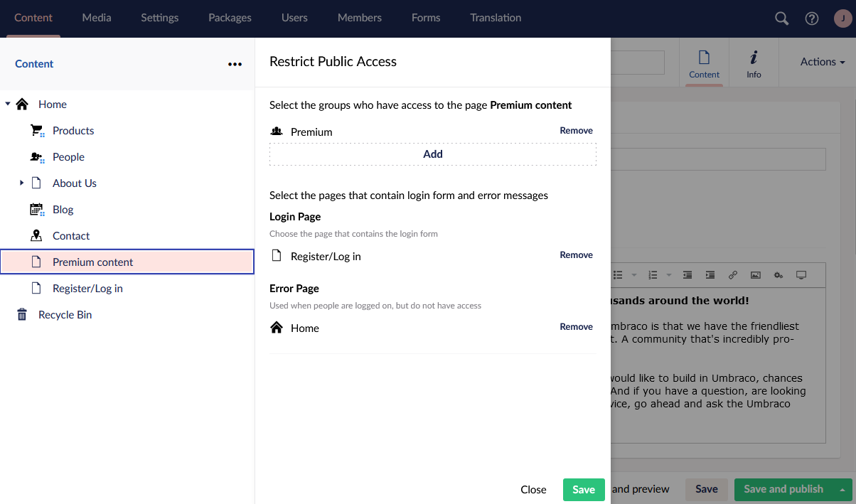856x504 pixels.
Task: Open the Actions dropdown
Action: [x=822, y=62]
